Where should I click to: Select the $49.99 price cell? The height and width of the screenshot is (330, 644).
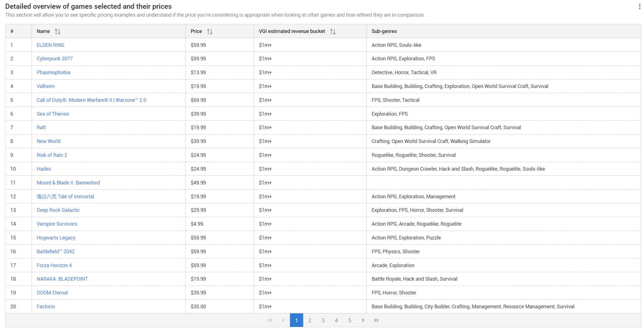pyautogui.click(x=220, y=183)
